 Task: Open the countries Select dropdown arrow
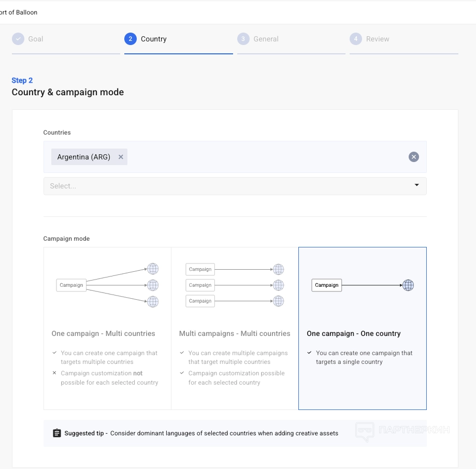coord(416,185)
